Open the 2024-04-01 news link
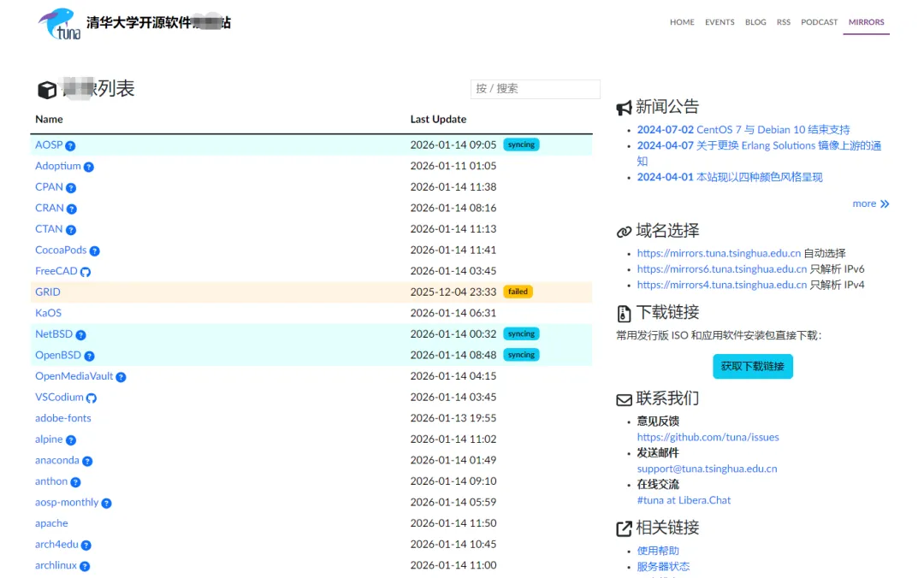 [x=730, y=177]
